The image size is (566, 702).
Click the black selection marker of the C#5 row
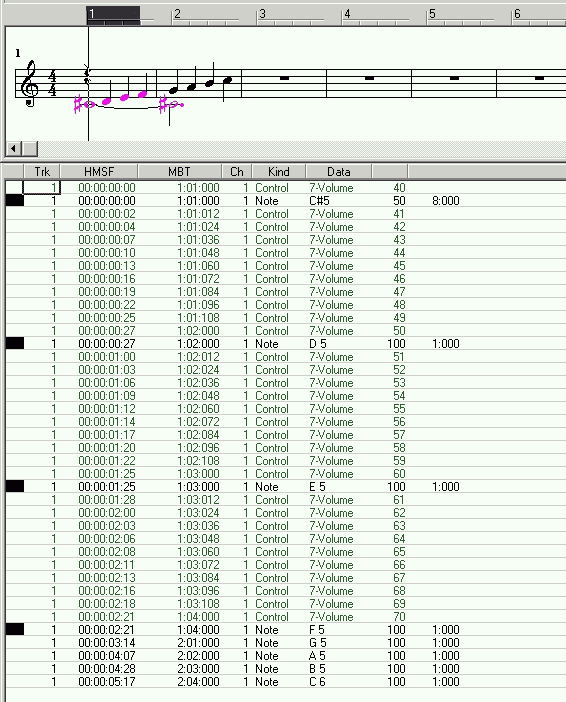[15, 201]
